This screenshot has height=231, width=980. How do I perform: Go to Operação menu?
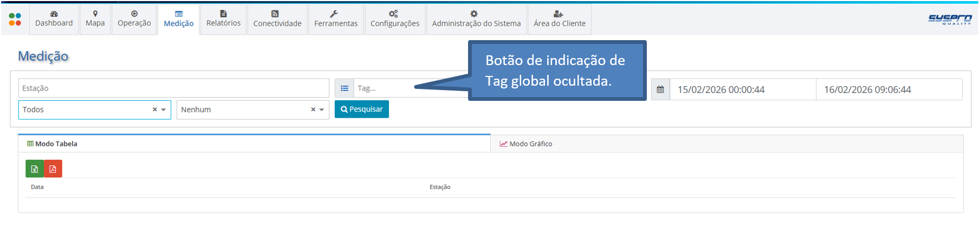coord(134,19)
